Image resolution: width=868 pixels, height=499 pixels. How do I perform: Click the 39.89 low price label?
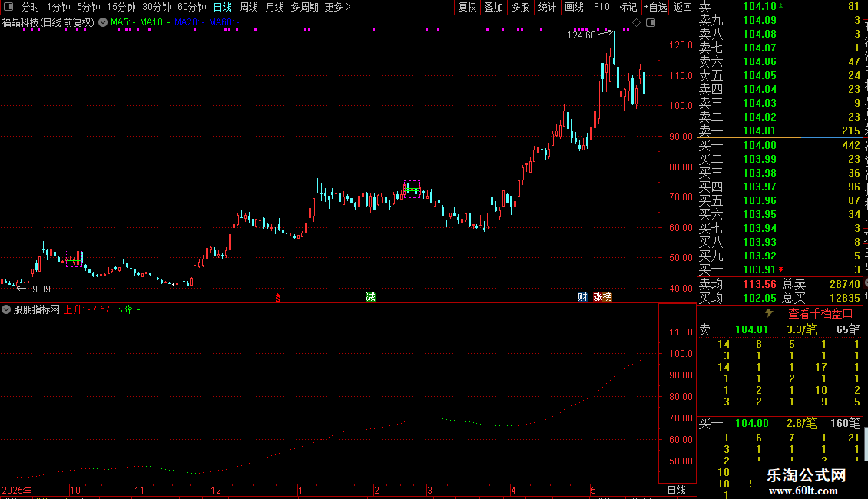pos(38,289)
